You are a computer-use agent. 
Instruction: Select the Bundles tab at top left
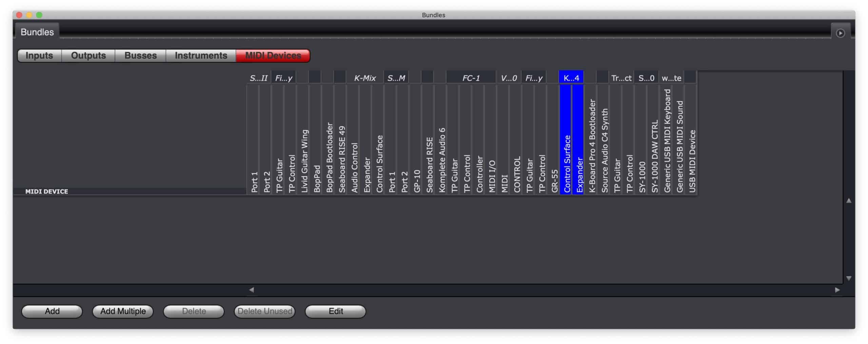pyautogui.click(x=37, y=32)
